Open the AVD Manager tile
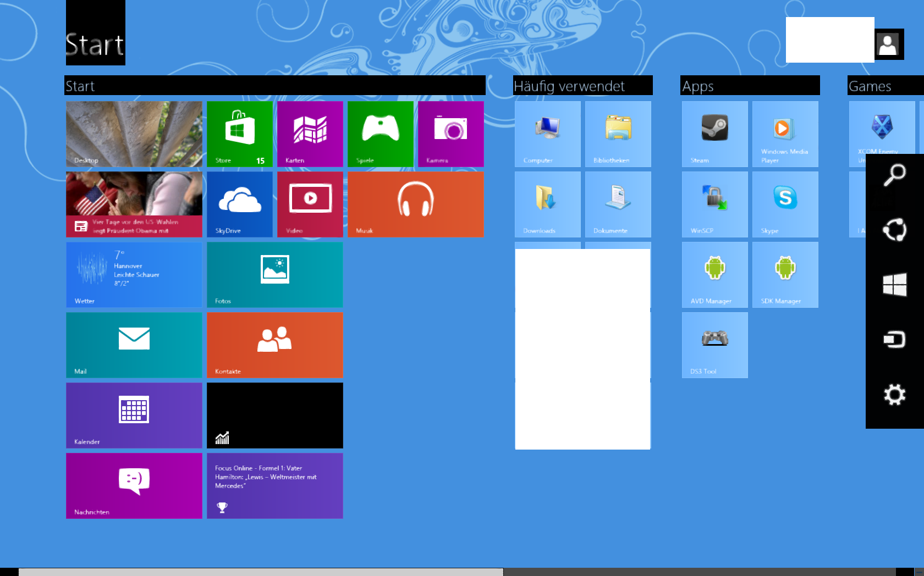 [715, 275]
